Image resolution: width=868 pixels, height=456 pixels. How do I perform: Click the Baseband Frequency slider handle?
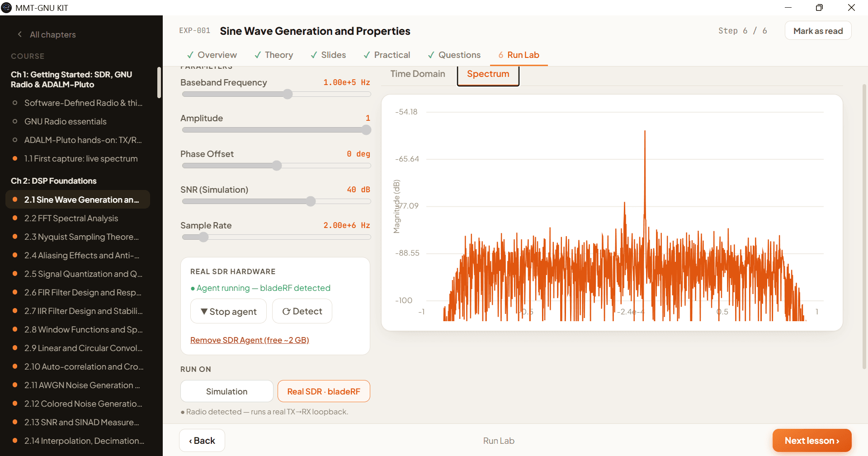(x=288, y=94)
